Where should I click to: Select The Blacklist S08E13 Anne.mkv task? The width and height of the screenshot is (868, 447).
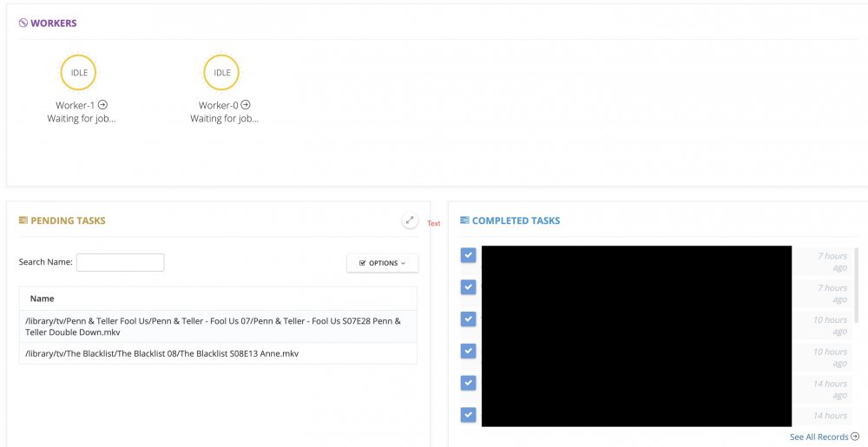point(218,353)
